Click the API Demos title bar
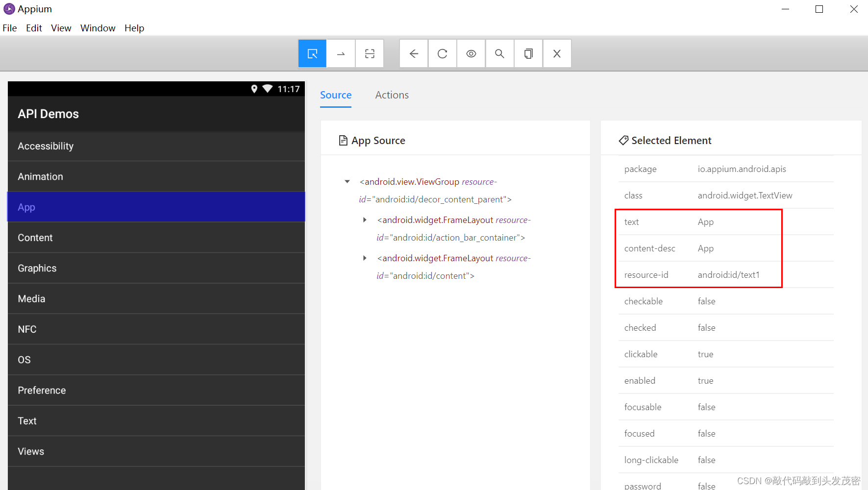The width and height of the screenshot is (868, 490). point(156,114)
